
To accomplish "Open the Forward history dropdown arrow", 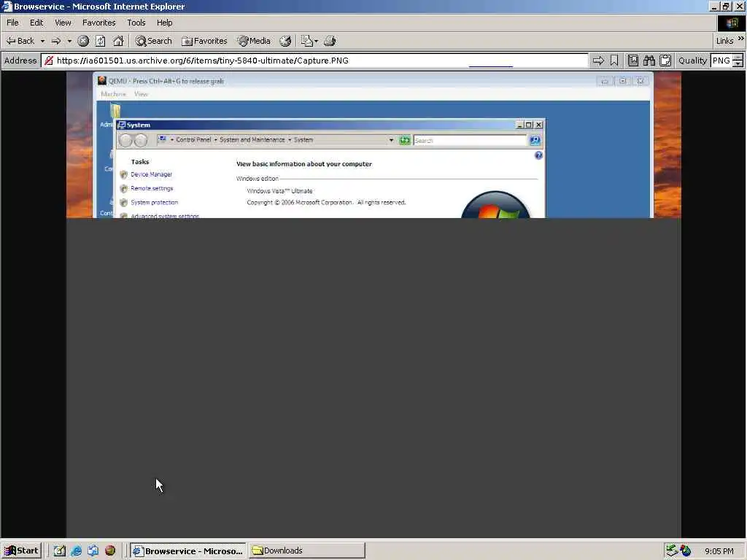I will [69, 41].
